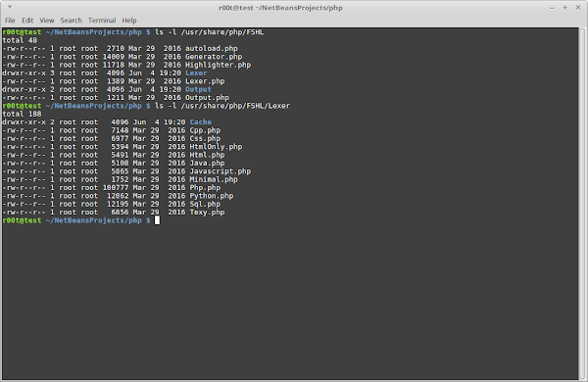Click the permissions drwxr-xr-x of Cache row
Viewport: 588px width, 382px height.
click(x=24, y=122)
